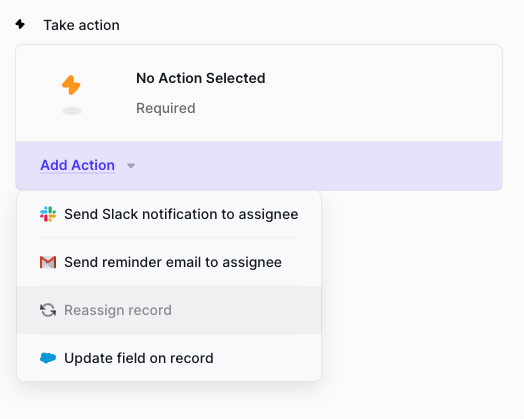Choose Send reminder email to assignee
Image resolution: width=524 pixels, height=419 pixels.
coord(169,262)
